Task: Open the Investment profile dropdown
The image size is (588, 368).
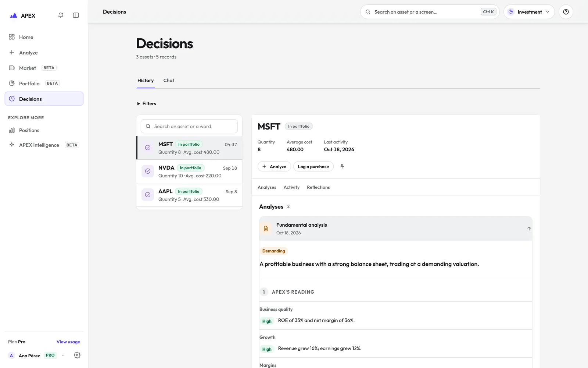Action: click(x=529, y=12)
